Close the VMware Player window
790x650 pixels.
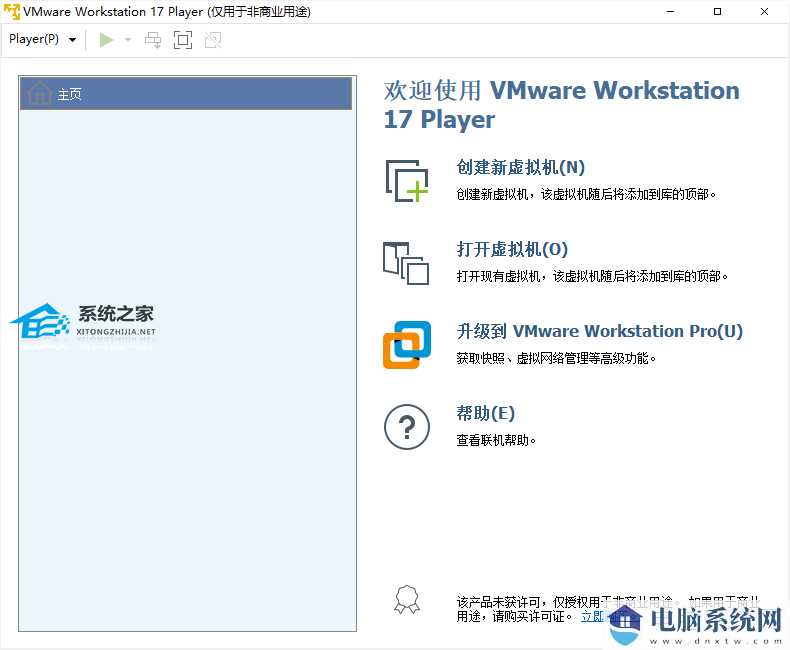click(764, 12)
